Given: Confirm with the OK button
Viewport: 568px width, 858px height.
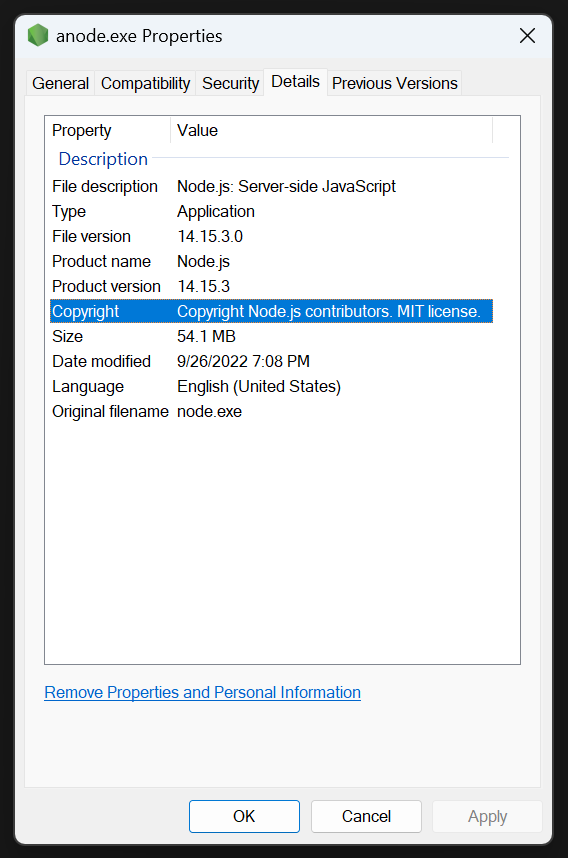Looking at the screenshot, I should [244, 816].
